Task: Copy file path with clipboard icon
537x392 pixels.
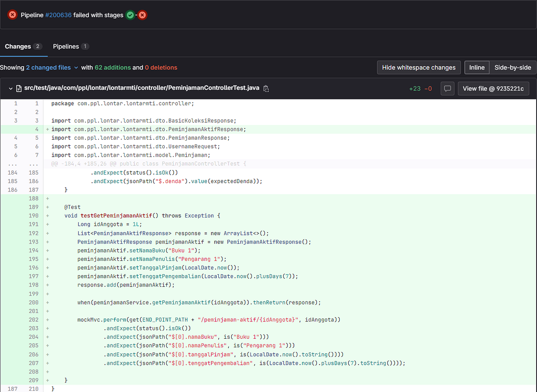Action: (266, 89)
